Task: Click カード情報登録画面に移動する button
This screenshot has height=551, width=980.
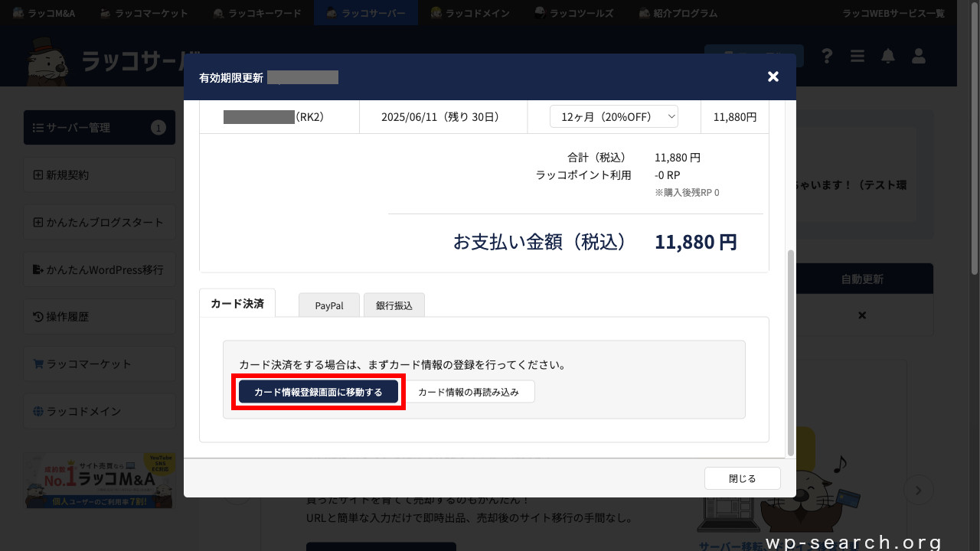Action: pos(318,392)
